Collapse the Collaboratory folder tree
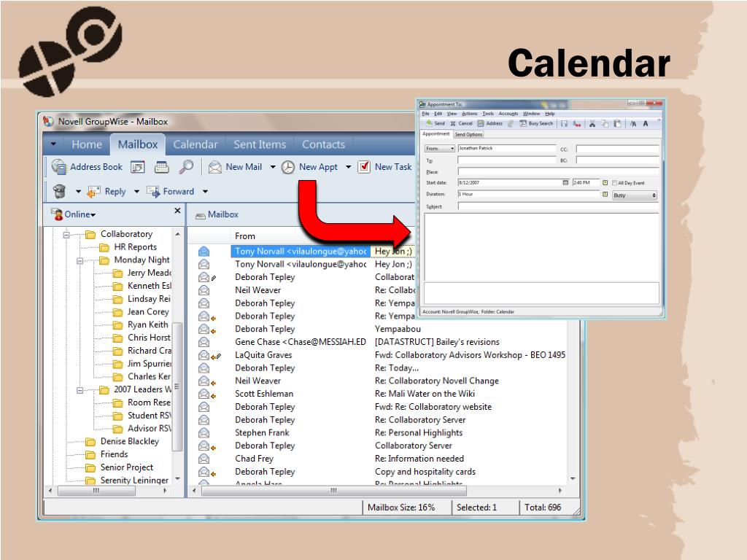Screen dimensions: 747x560 (66, 234)
